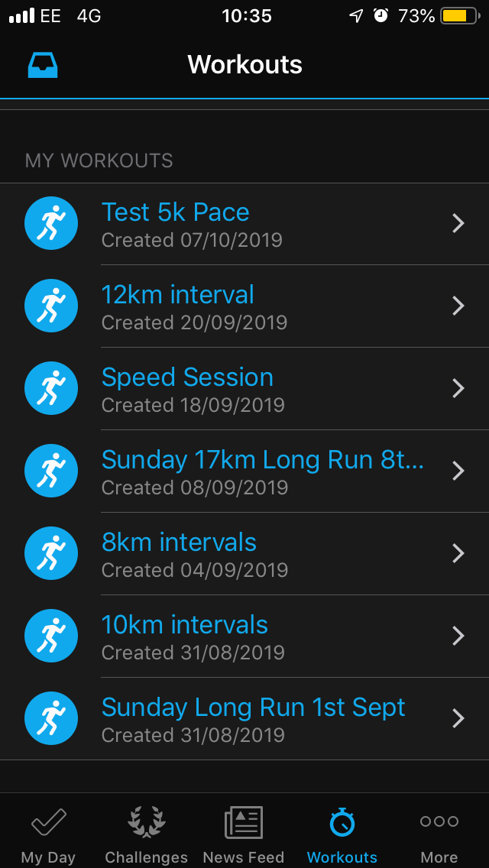Expand 10km intervals chevron arrow
This screenshot has height=868, width=489.
pyautogui.click(x=458, y=636)
